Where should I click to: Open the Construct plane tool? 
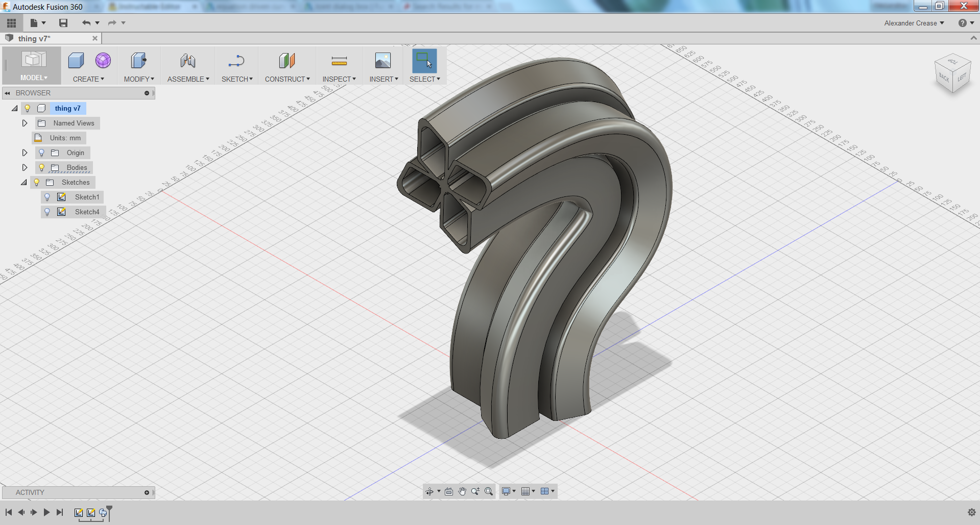click(x=287, y=60)
